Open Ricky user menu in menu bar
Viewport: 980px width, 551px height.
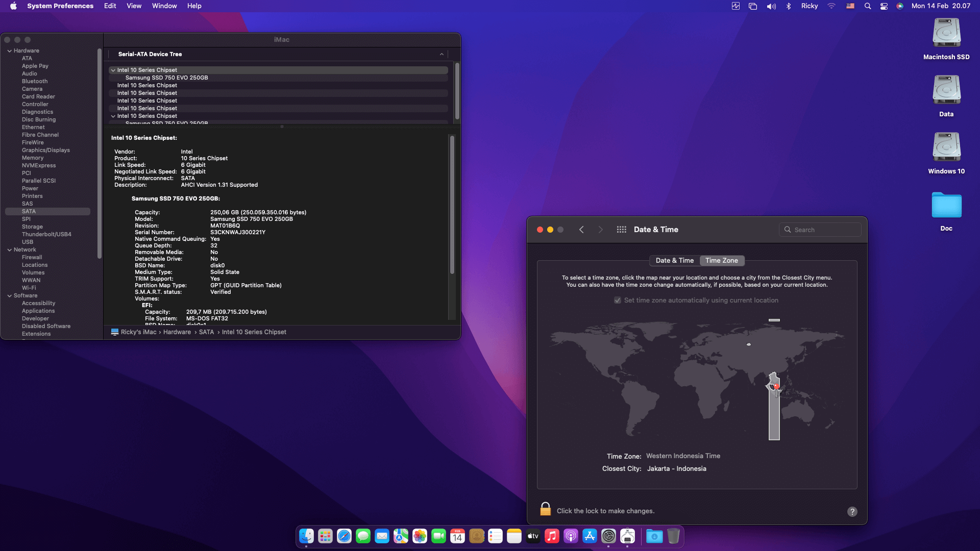(x=810, y=6)
